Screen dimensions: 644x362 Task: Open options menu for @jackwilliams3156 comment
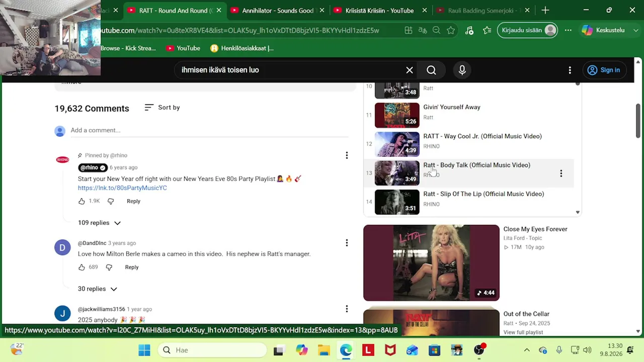pos(347,309)
